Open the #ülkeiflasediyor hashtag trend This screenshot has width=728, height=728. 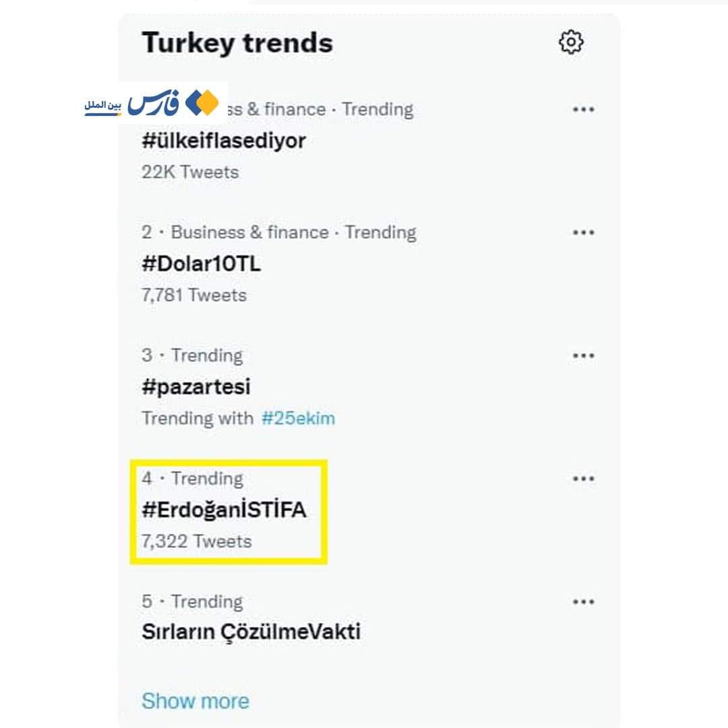pos(224,141)
